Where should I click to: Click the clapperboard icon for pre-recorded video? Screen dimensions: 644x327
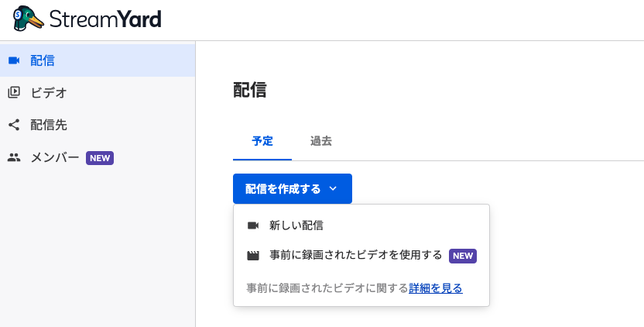pyautogui.click(x=253, y=256)
